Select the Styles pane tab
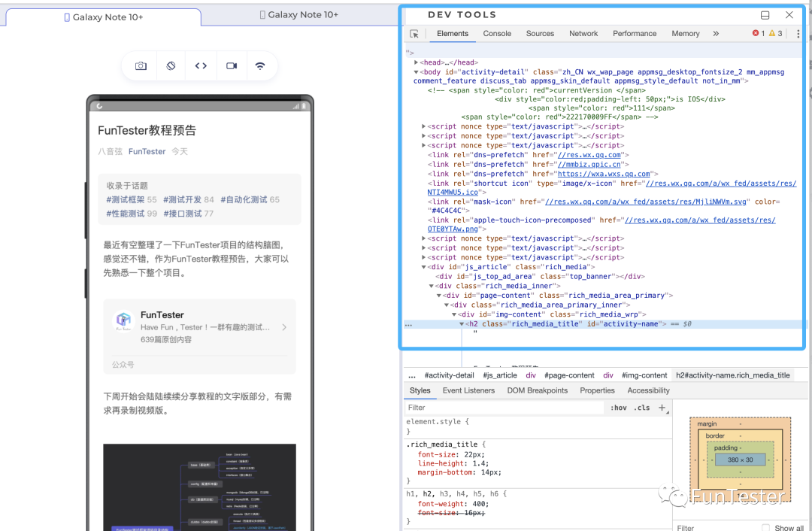The width and height of the screenshot is (812, 531). (420, 390)
